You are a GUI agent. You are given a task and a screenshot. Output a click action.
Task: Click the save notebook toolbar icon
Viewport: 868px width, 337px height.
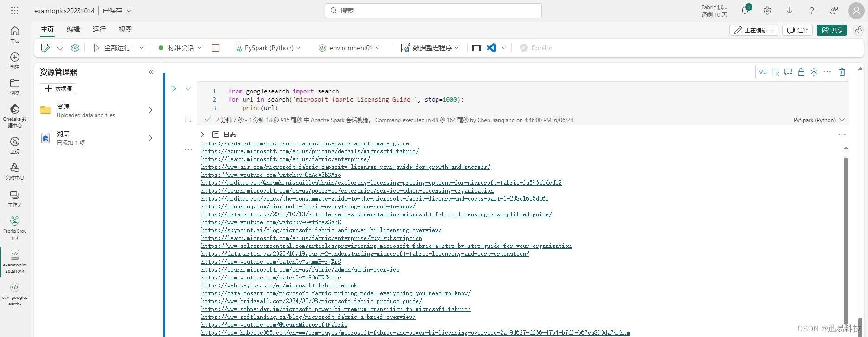click(45, 48)
